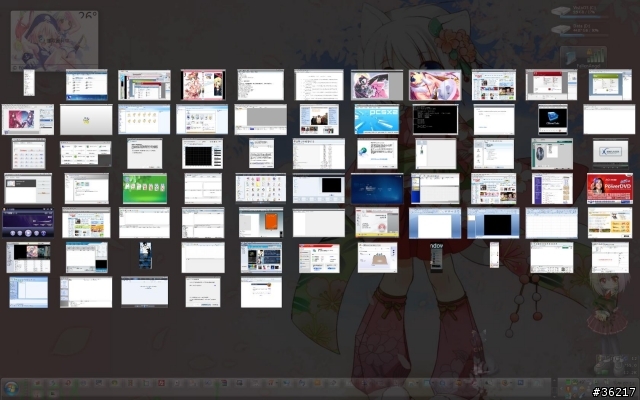Switch to the black command prompt window

pyautogui.click(x=435, y=119)
